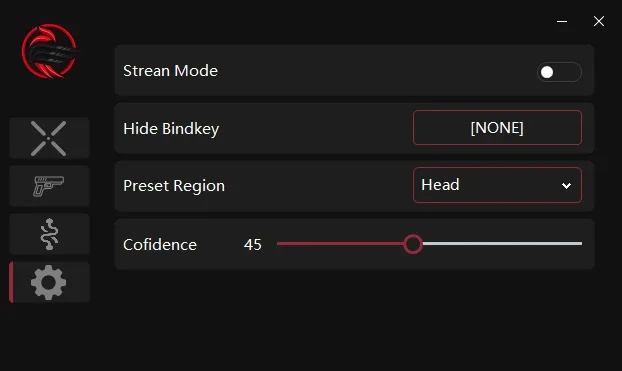Click the red filled part of Cofidence slider
The image size is (622, 371).
pos(340,244)
